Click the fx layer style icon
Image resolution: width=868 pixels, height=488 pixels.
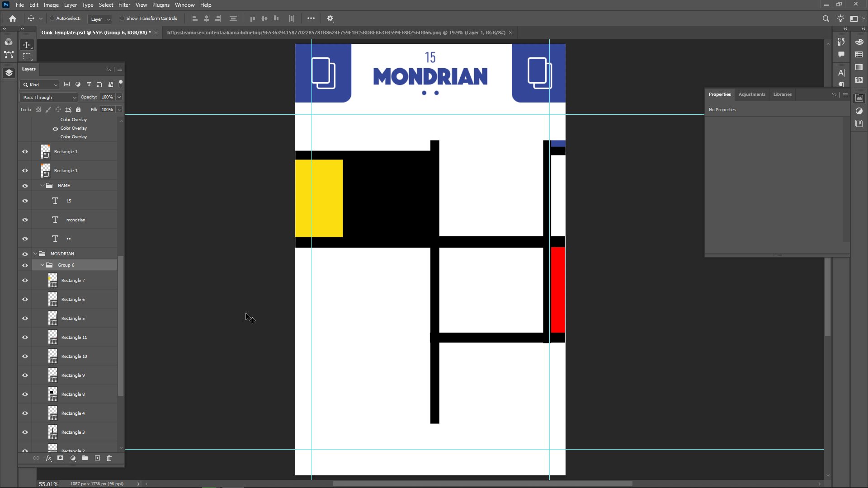click(48, 458)
